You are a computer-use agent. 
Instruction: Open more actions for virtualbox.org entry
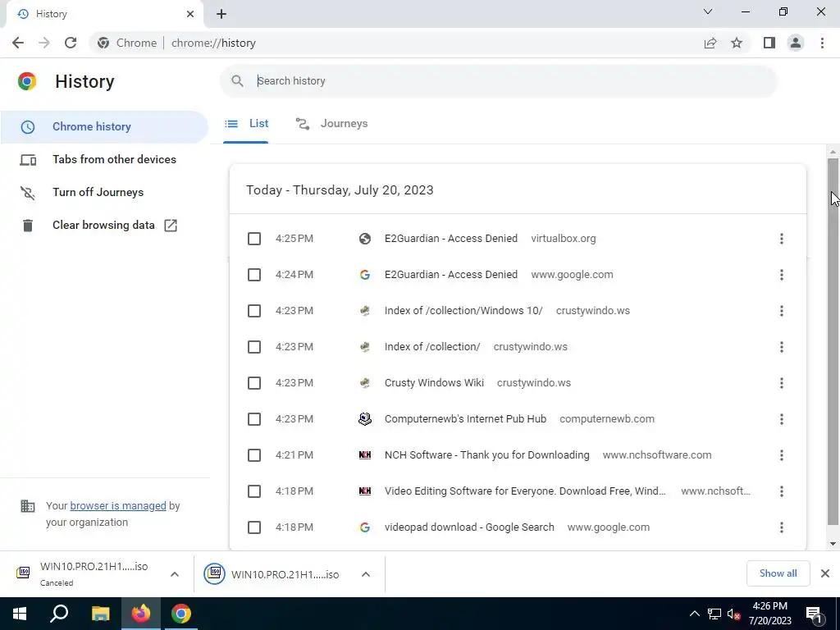782,239
